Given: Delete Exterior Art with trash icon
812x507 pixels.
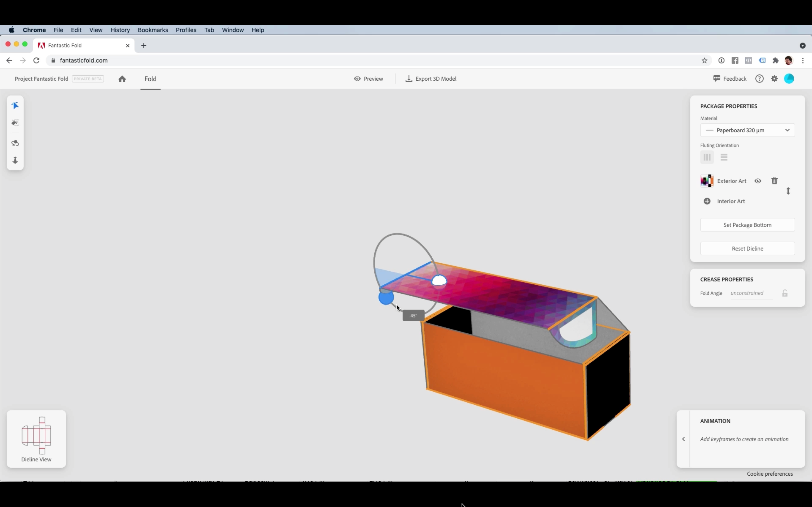Looking at the screenshot, I should coord(774,181).
